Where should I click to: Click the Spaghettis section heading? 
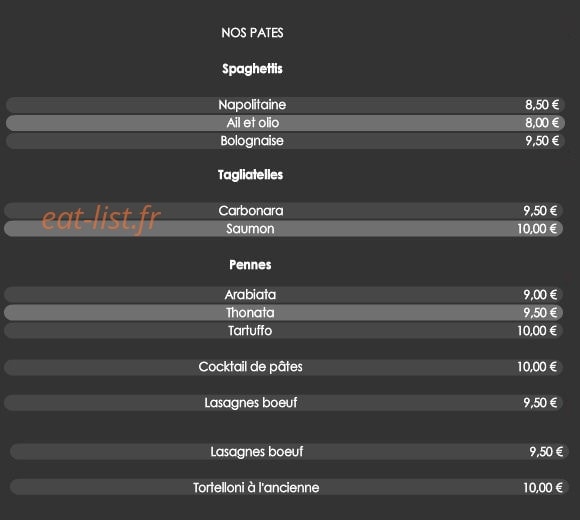click(x=252, y=69)
